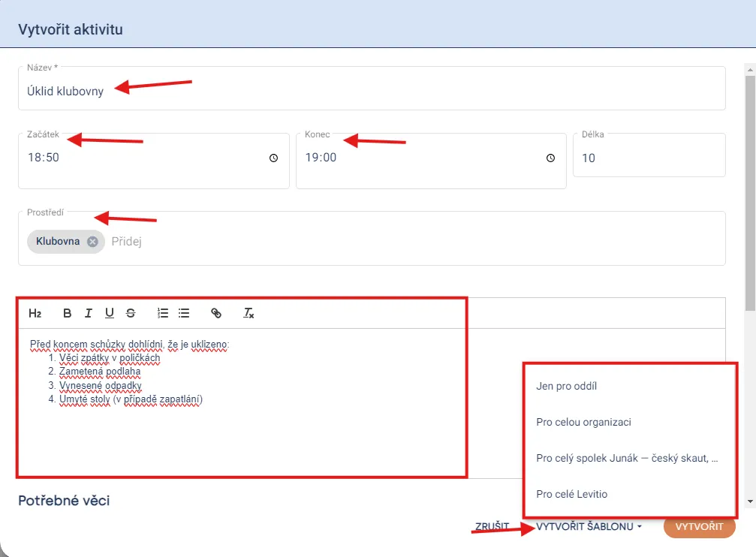Image resolution: width=756 pixels, height=557 pixels.
Task: Click the dialog's vertical scrollbar thumb
Action: (x=750, y=193)
